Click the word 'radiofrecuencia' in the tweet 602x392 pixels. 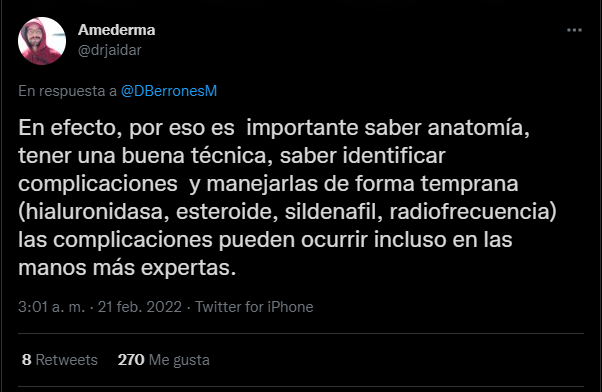point(470,212)
